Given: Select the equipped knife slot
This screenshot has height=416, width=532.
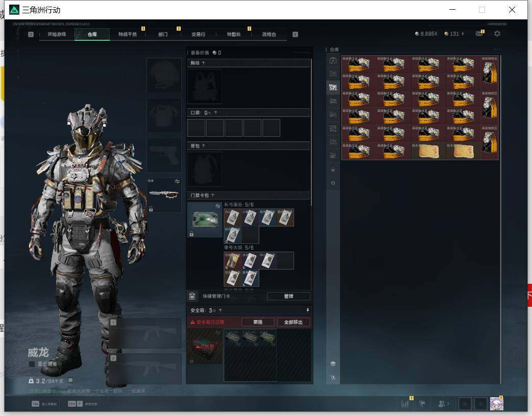Looking at the screenshot, I should pos(164,195).
